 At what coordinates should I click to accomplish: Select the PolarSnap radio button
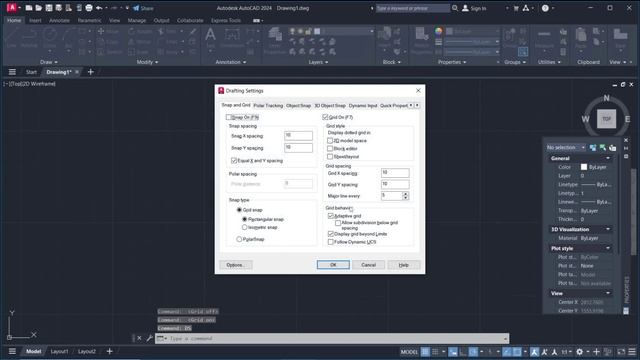(239, 239)
